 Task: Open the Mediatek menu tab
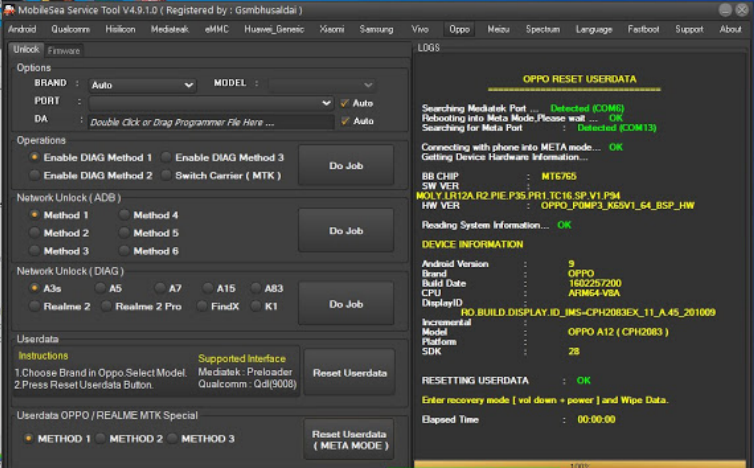coord(170,29)
